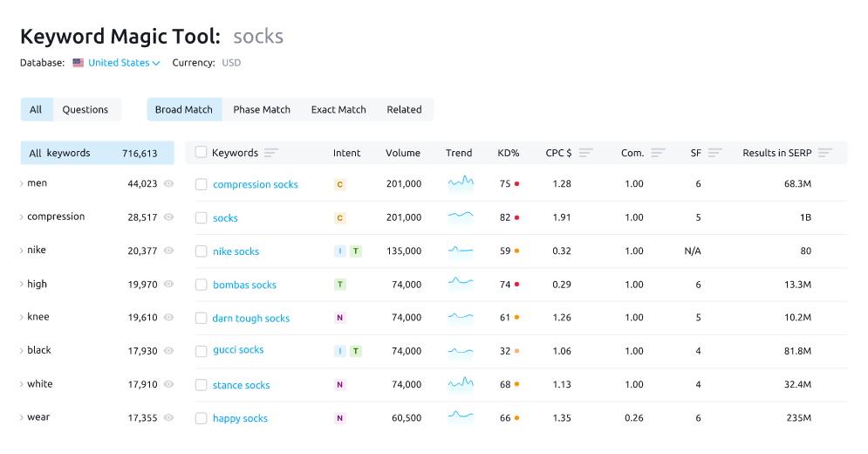The height and width of the screenshot is (454, 868).
Task: Tick the bombas socks checkbox
Action: [201, 285]
